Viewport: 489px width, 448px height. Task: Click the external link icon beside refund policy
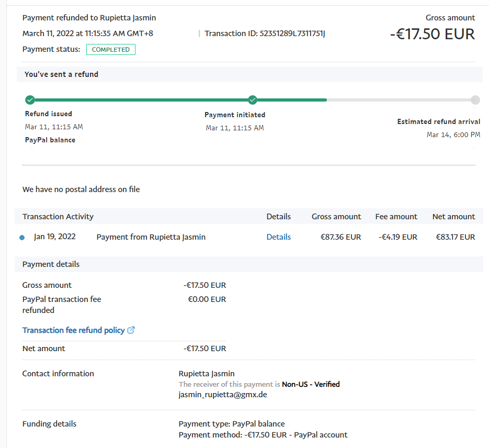pos(131,330)
